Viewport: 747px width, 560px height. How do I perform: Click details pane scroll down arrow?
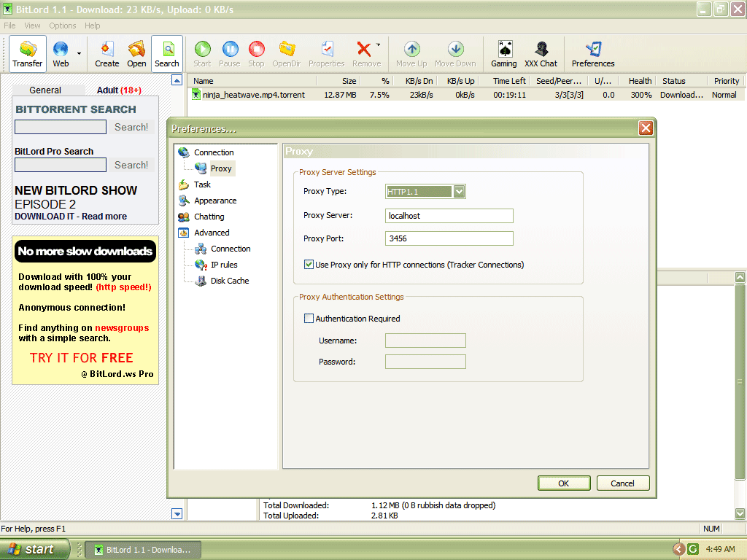(740, 513)
